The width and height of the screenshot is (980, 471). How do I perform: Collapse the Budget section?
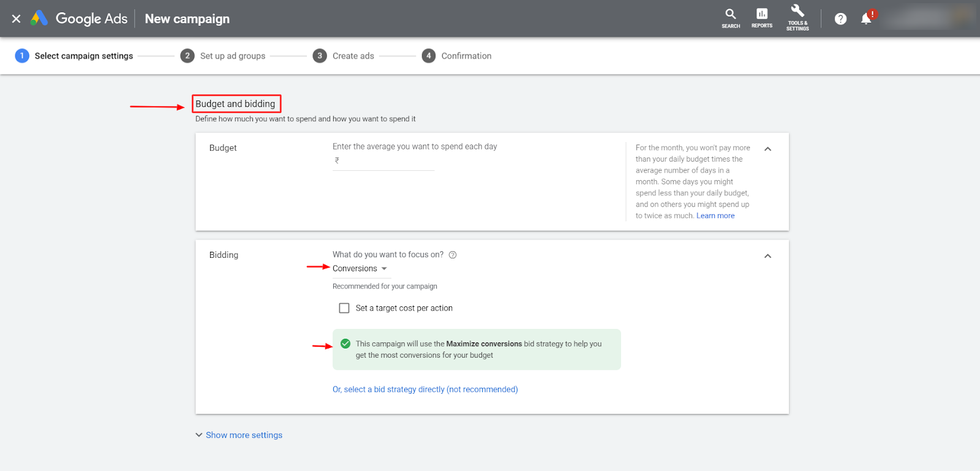[x=767, y=149]
